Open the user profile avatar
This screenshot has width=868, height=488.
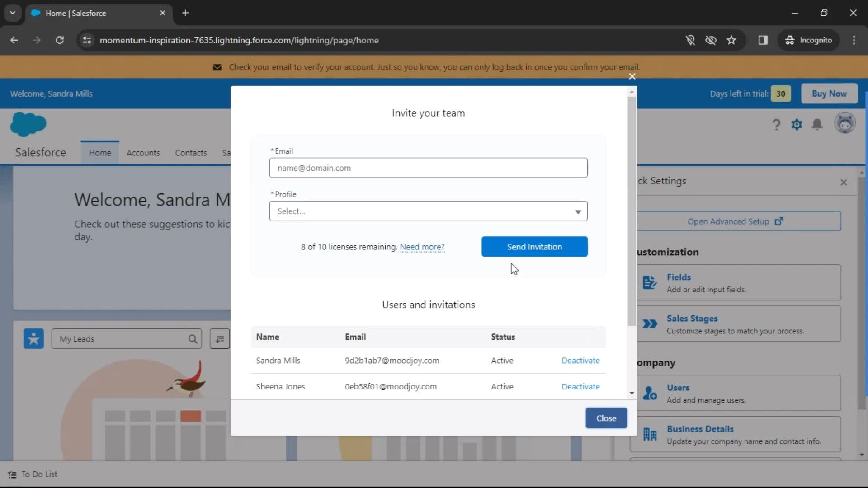click(844, 123)
